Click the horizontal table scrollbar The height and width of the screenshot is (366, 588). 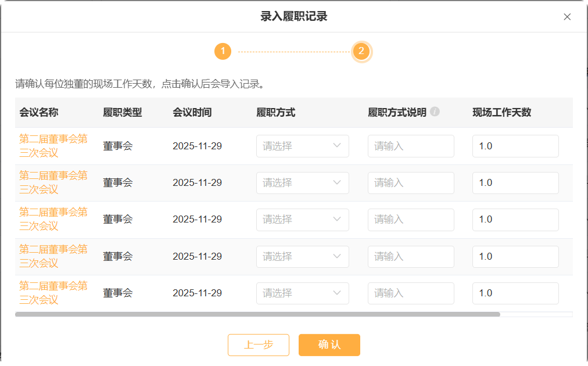click(x=257, y=314)
